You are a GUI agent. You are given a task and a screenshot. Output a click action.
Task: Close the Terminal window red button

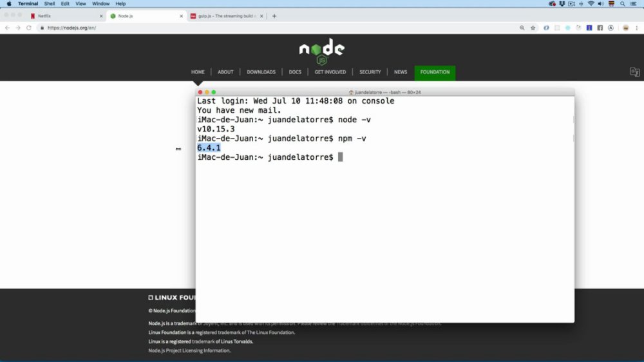(x=200, y=92)
